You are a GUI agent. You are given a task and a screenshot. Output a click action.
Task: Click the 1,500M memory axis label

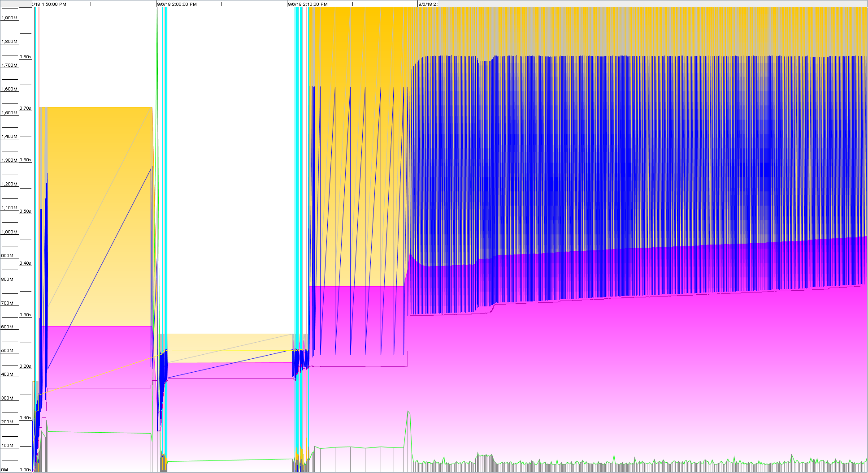[x=9, y=113]
